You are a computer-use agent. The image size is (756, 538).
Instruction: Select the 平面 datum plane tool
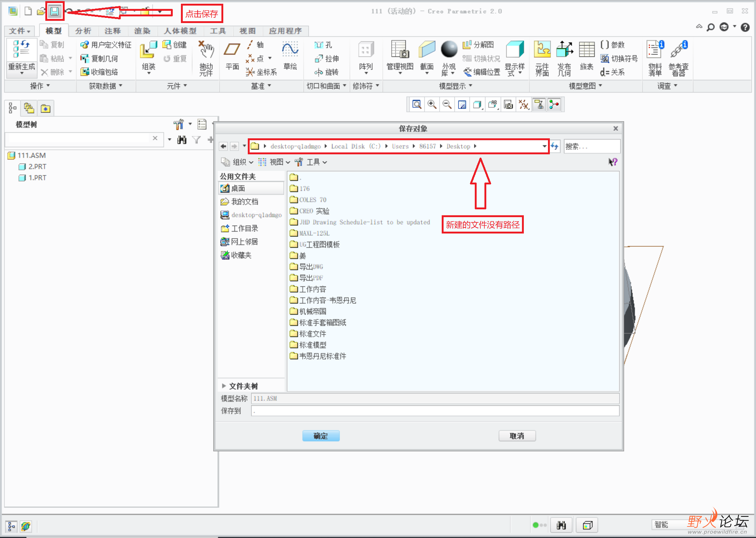(x=232, y=49)
